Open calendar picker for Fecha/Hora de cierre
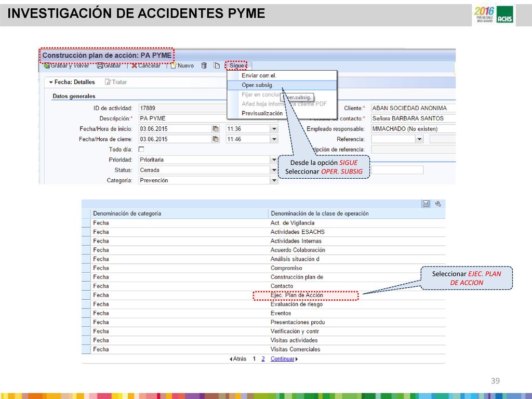The image size is (532, 399). coord(216,139)
